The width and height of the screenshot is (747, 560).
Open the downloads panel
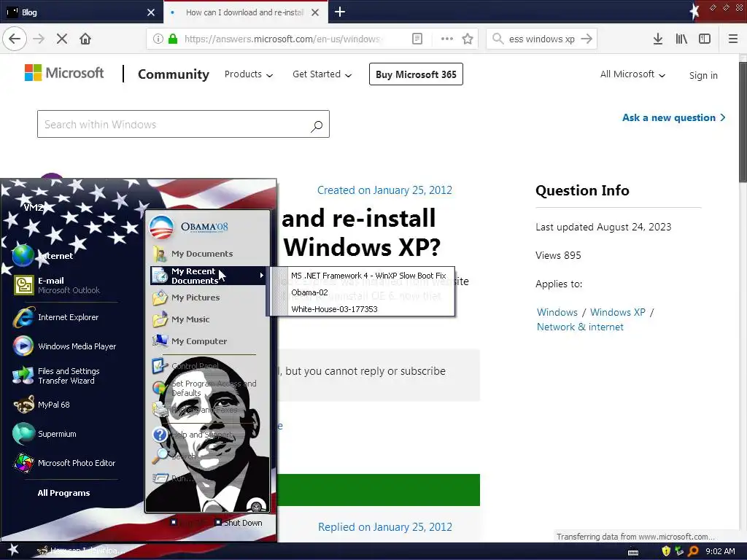[657, 39]
